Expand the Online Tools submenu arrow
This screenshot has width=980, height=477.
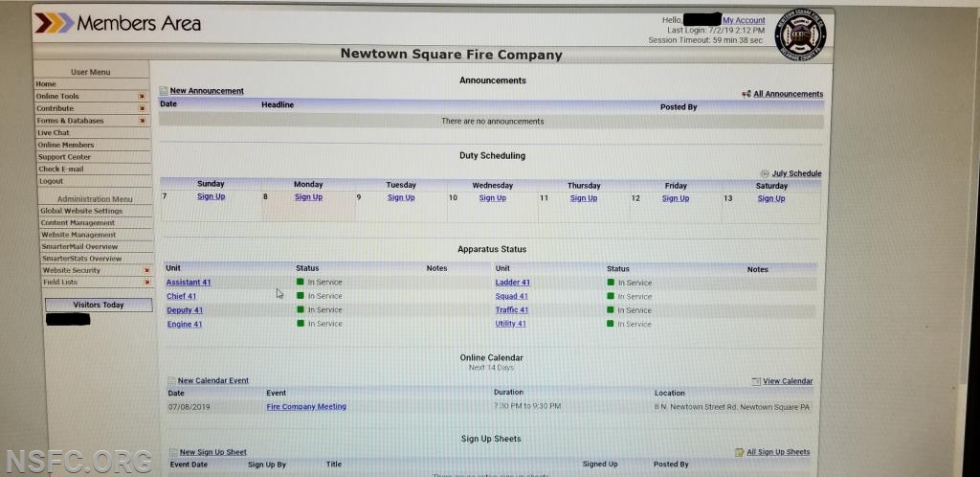pos(142,97)
